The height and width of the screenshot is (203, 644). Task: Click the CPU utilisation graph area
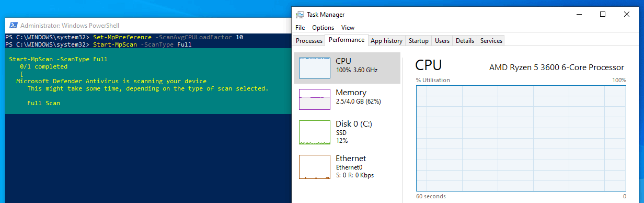coord(521,138)
